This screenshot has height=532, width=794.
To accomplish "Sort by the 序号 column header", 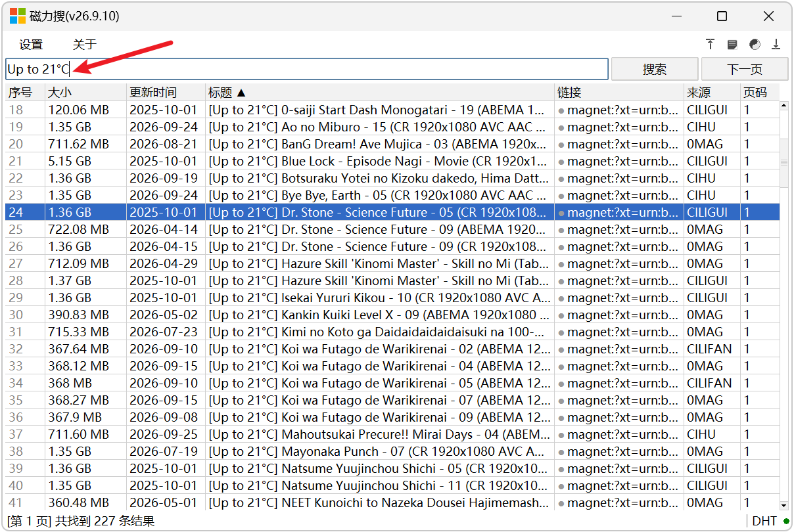I will (25, 93).
